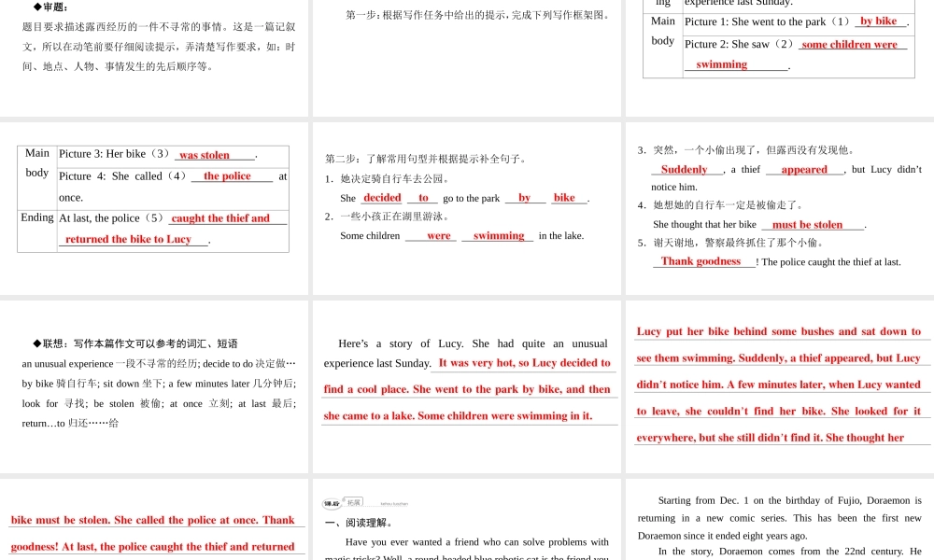Click '谢天谢地，警察最终抓住了那个小偷。'
The image size is (934, 560).
[739, 243]
